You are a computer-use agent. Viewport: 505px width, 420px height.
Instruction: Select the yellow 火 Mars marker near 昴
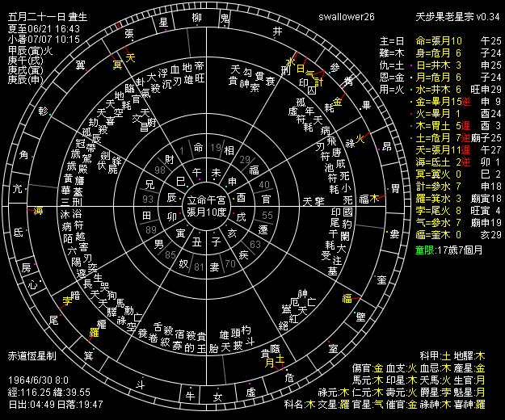click(x=360, y=138)
